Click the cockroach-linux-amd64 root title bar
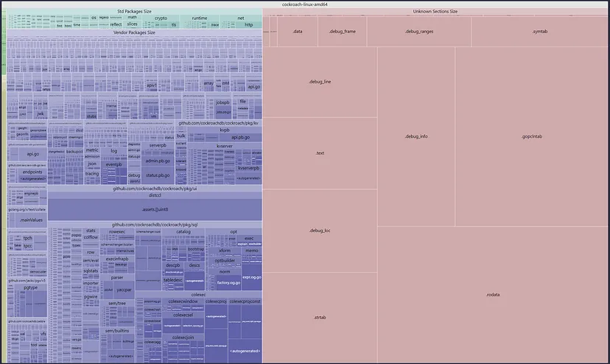 tap(305, 4)
